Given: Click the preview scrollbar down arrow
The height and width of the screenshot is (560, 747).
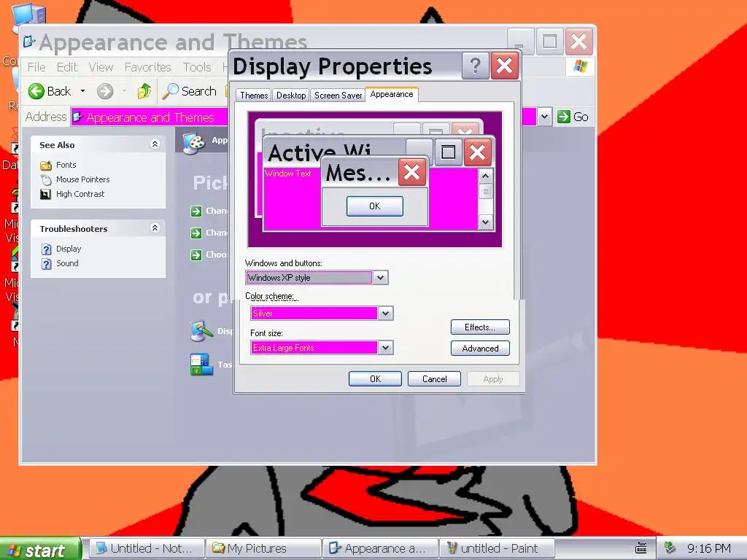Looking at the screenshot, I should 485,222.
